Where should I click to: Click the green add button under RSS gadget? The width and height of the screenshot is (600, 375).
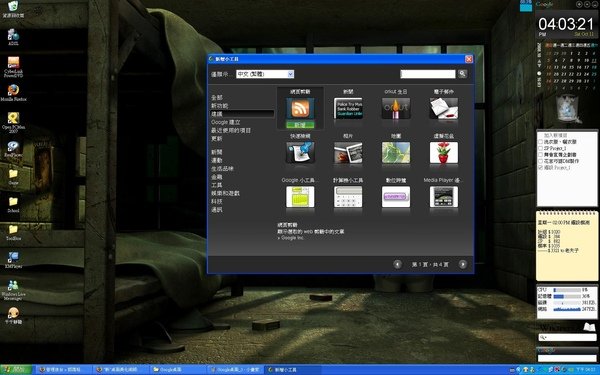point(300,125)
